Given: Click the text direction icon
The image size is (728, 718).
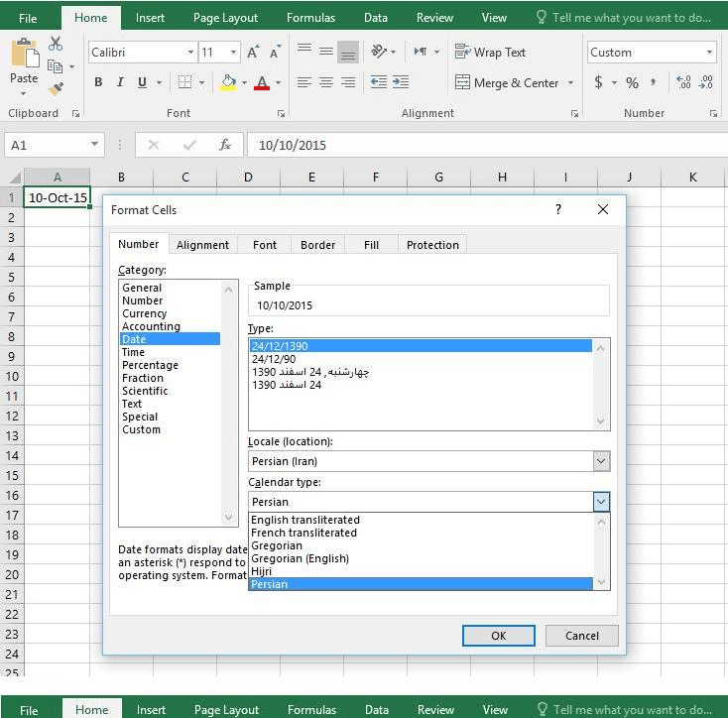Looking at the screenshot, I should tap(421, 52).
